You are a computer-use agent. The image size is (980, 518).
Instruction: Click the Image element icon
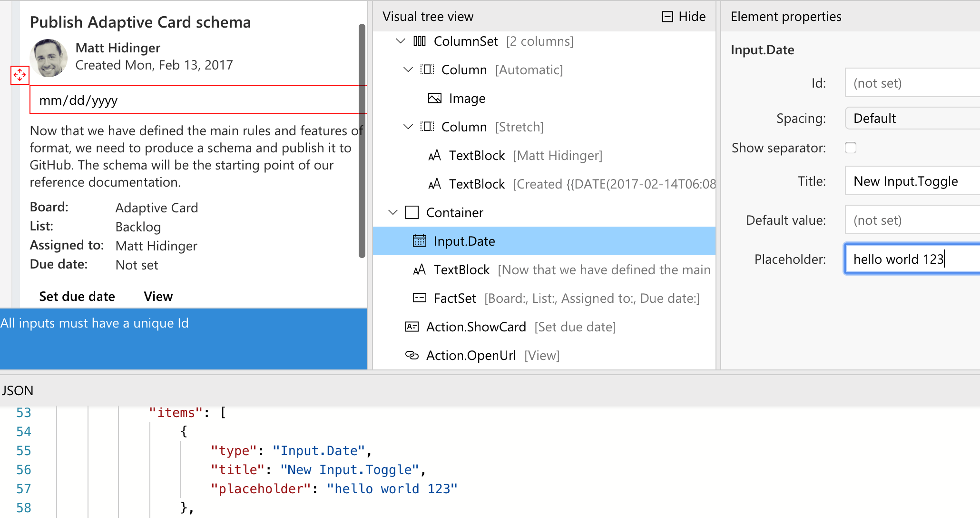[x=434, y=98]
